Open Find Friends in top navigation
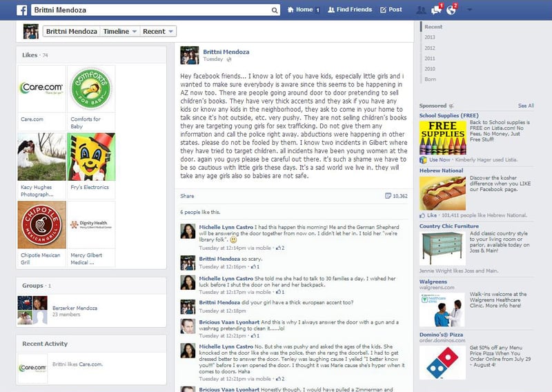 tap(350, 10)
